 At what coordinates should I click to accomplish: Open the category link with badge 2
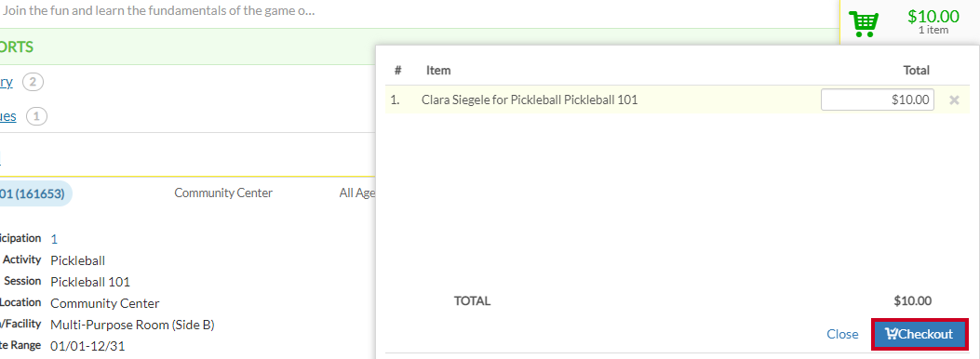[6, 82]
